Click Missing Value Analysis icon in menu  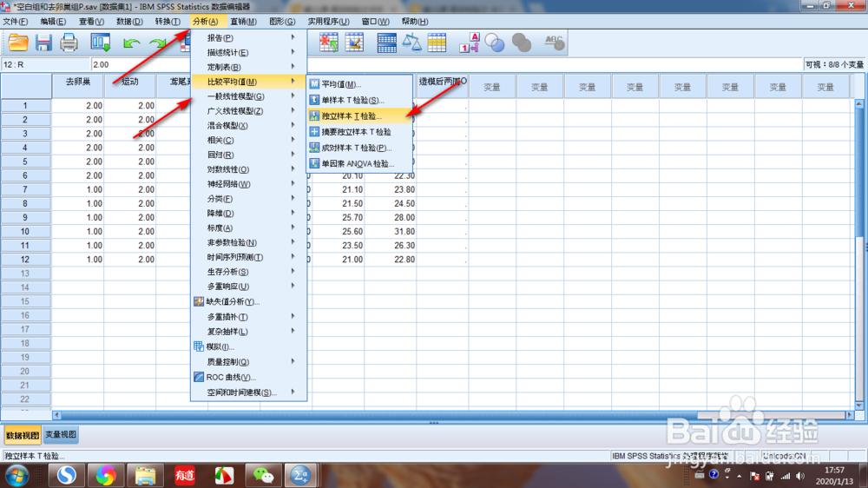pyautogui.click(x=199, y=302)
